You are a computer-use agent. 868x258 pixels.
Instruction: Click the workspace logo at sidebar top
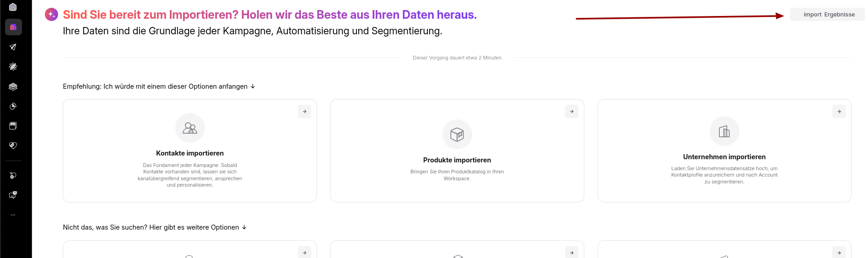[x=13, y=7]
